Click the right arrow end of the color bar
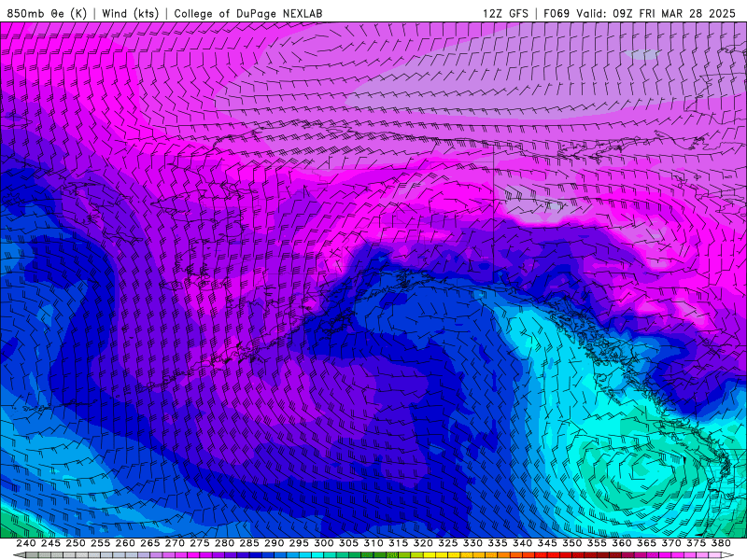The height and width of the screenshot is (560, 747). click(x=727, y=555)
